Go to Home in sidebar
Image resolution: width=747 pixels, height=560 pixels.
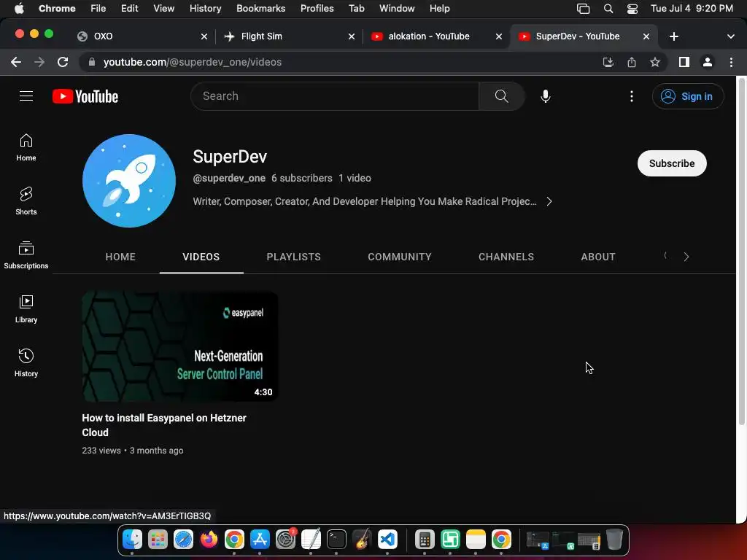(26, 147)
